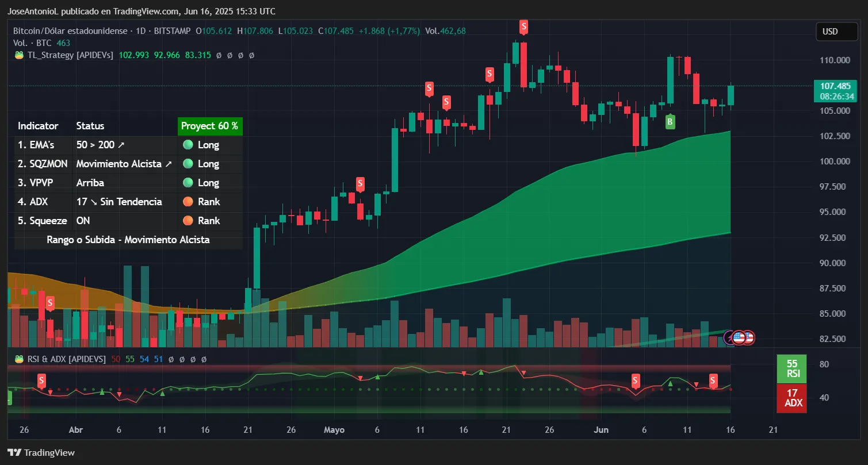Toggle the green Long status dot for EMA's
Viewport: 868px width, 465px height.
(x=187, y=145)
